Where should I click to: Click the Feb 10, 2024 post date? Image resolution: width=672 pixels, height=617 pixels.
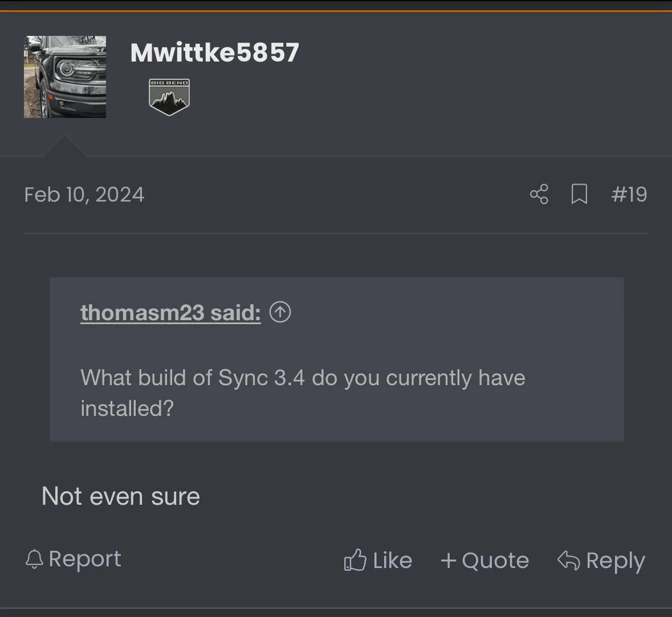84,195
